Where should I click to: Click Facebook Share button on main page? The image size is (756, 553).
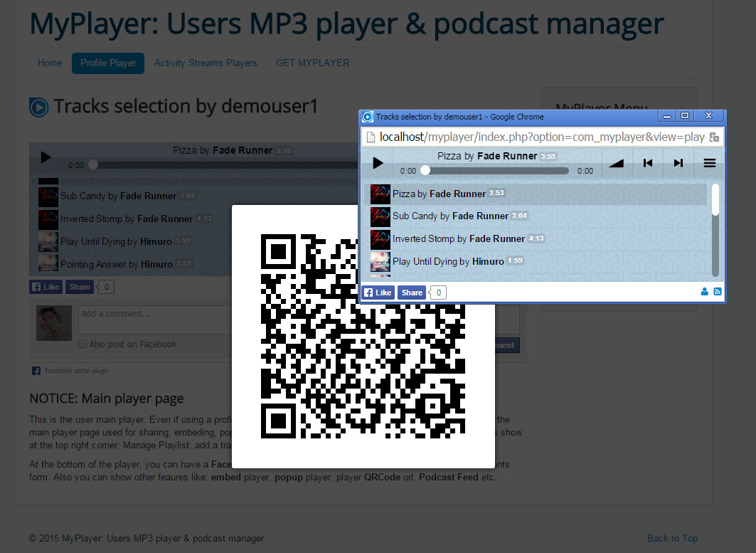point(80,288)
